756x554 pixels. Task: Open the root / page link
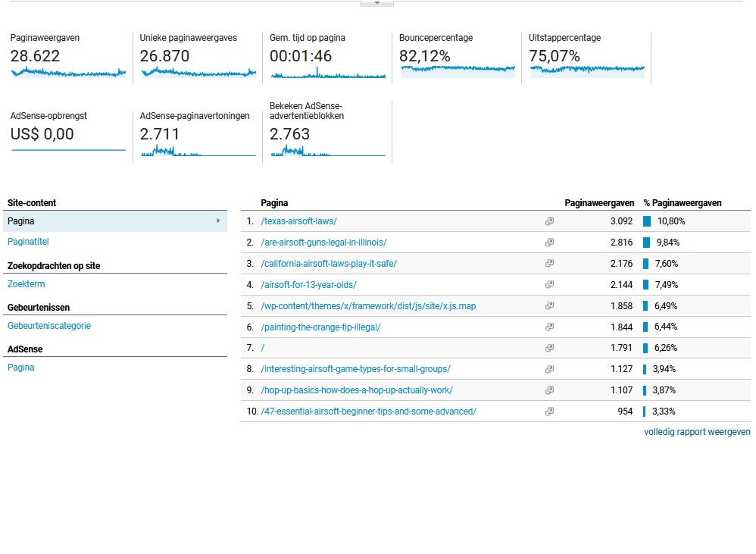263,348
